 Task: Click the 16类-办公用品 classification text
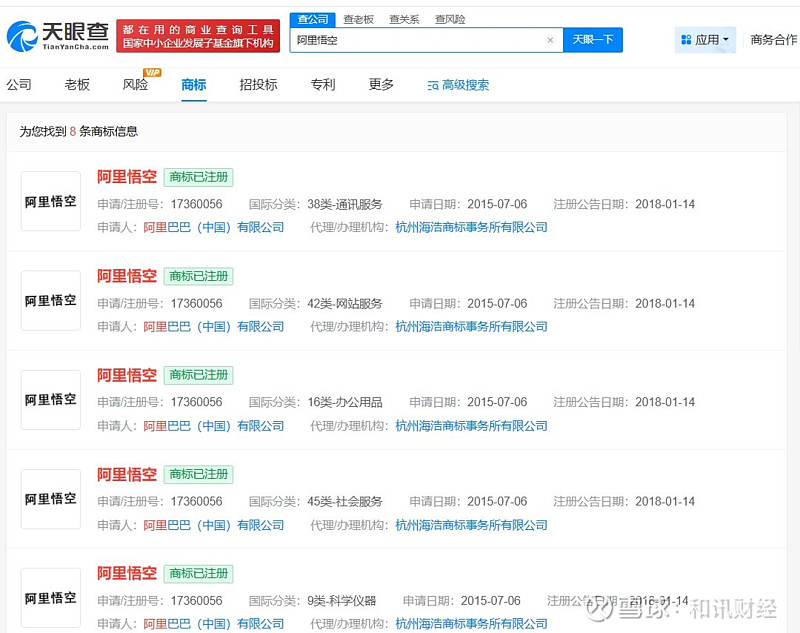[x=345, y=402]
